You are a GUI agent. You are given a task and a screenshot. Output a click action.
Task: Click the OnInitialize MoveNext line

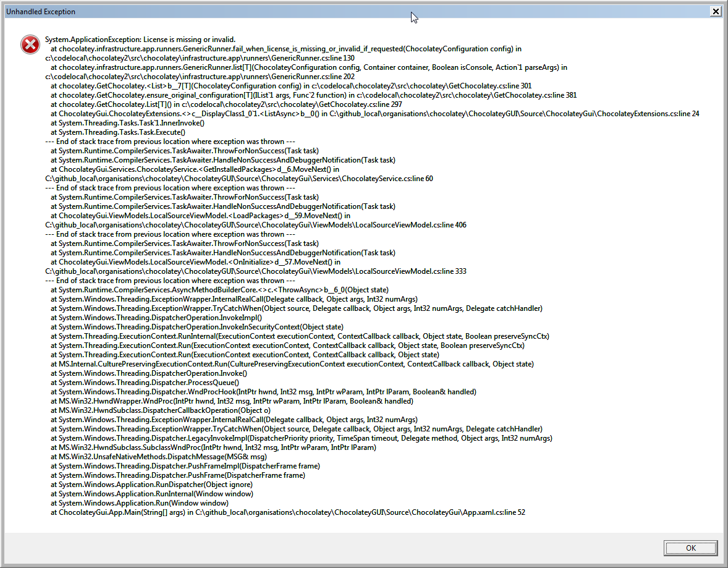pyautogui.click(x=195, y=263)
